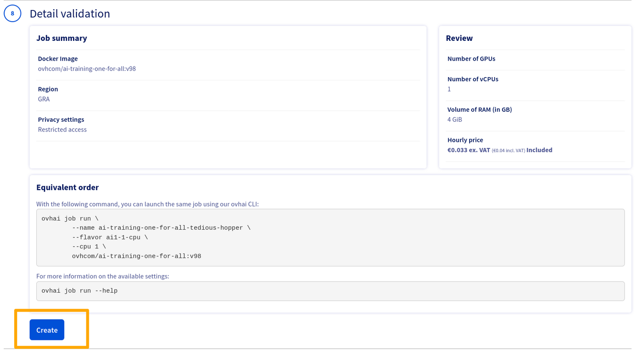Click the Volume of RAM label

(x=479, y=109)
